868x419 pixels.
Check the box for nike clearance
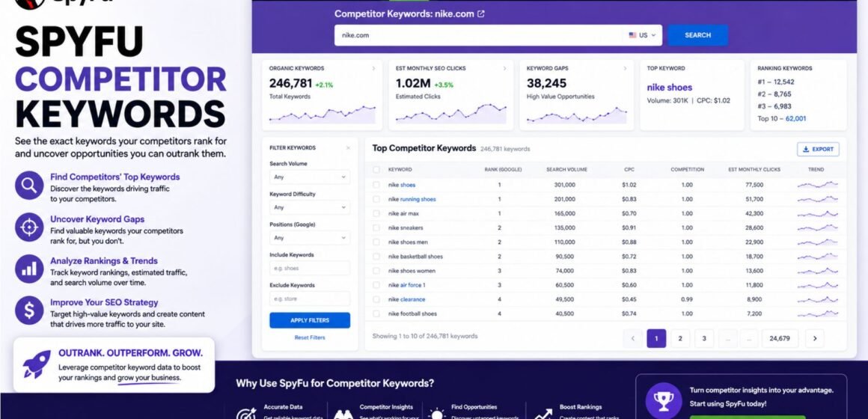pos(376,299)
